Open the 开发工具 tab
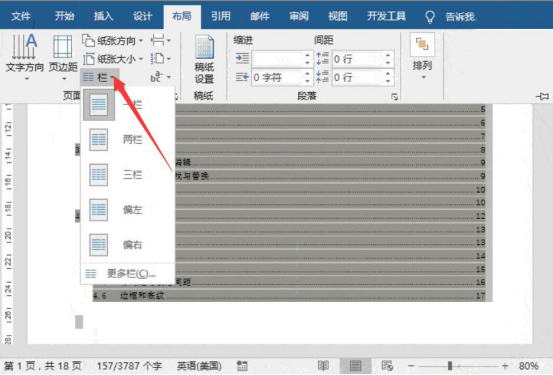The image size is (553, 375). [386, 16]
